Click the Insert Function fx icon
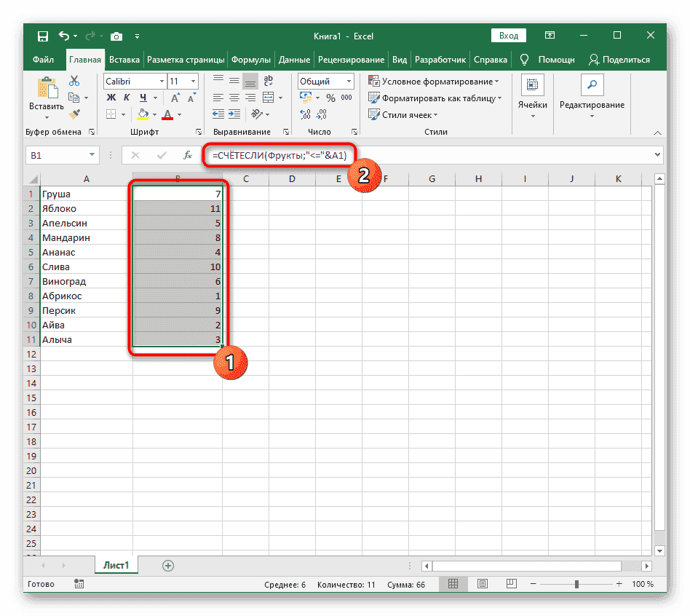 tap(187, 155)
